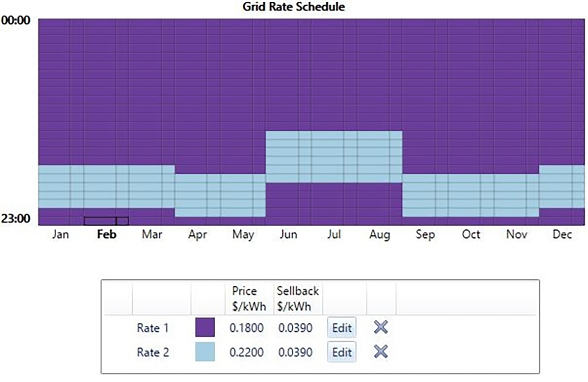Click the Price $/kWh column header
This screenshot has height=382, width=588.
point(249,299)
